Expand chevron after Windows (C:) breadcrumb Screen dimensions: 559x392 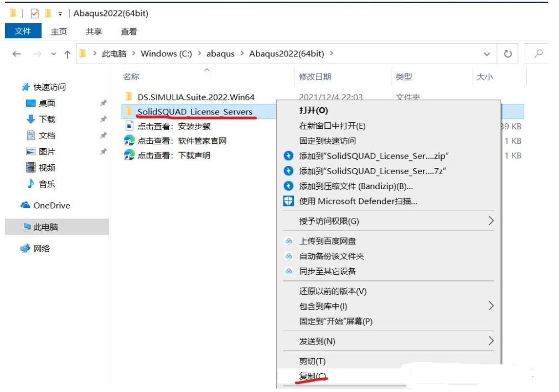pos(199,54)
